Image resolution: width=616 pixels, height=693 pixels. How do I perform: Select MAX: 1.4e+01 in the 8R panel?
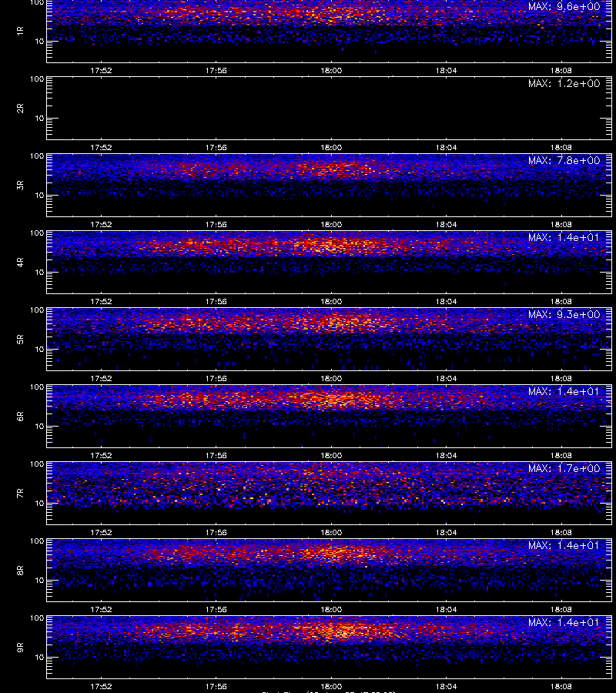[x=564, y=545]
